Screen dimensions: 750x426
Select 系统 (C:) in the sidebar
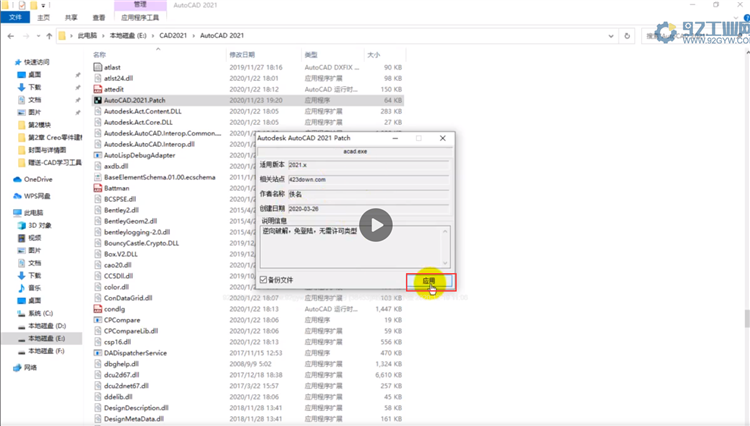pyautogui.click(x=41, y=313)
